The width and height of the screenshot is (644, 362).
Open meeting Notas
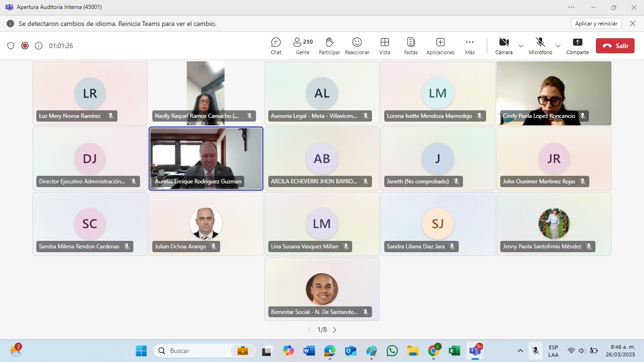click(x=411, y=46)
